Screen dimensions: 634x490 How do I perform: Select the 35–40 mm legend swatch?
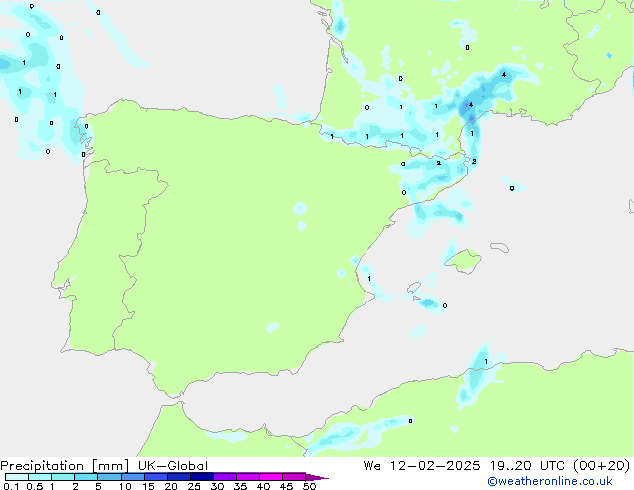248,477
